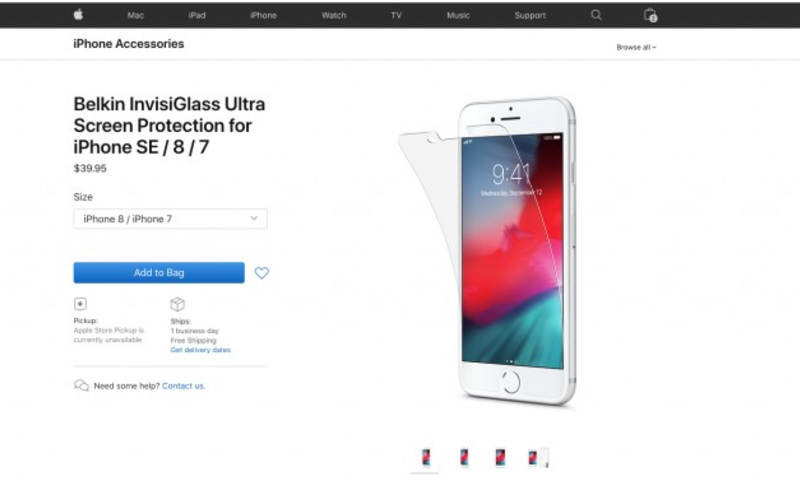Expand the Browse all dropdown

pyautogui.click(x=636, y=47)
